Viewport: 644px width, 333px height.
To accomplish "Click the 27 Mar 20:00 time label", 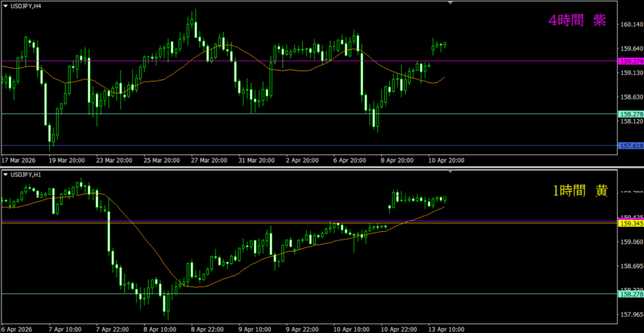I will 209,161.
